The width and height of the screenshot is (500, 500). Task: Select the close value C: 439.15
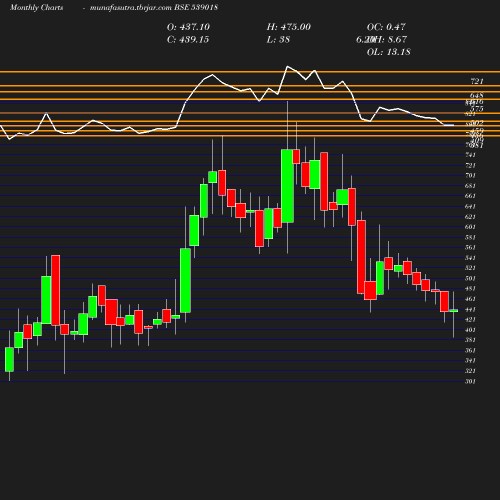tap(188, 40)
